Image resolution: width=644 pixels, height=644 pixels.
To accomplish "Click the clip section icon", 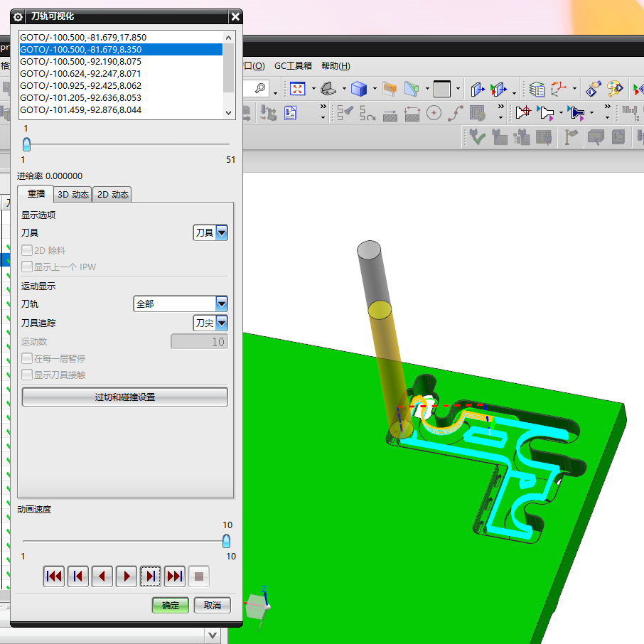I will 412,89.
